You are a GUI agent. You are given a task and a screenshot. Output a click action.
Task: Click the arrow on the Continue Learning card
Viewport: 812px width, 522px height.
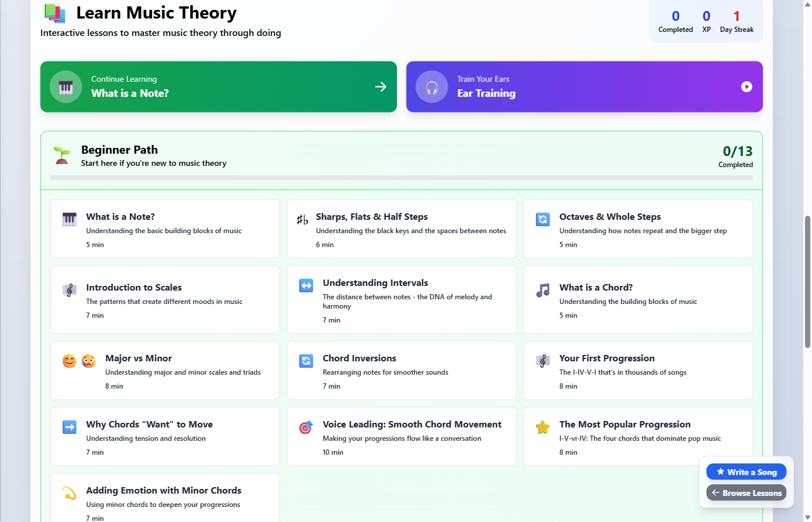click(380, 86)
